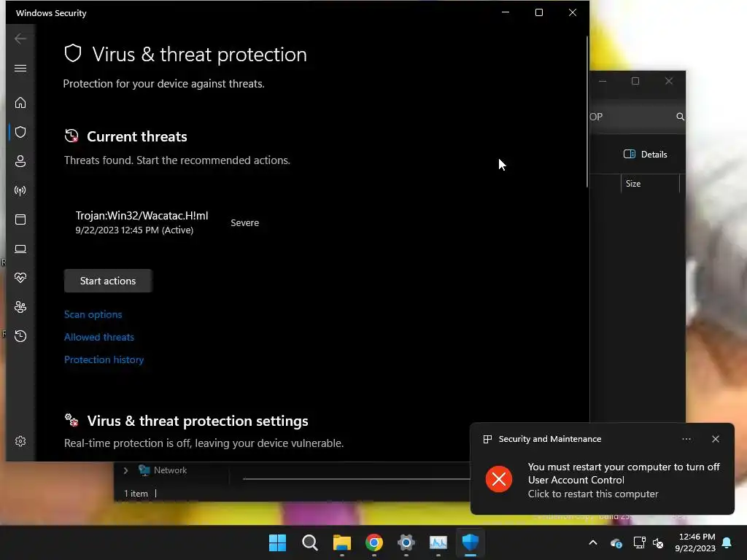Click the Windows Security scrollbar thumb
This screenshot has height=560, width=747.
(x=587, y=112)
